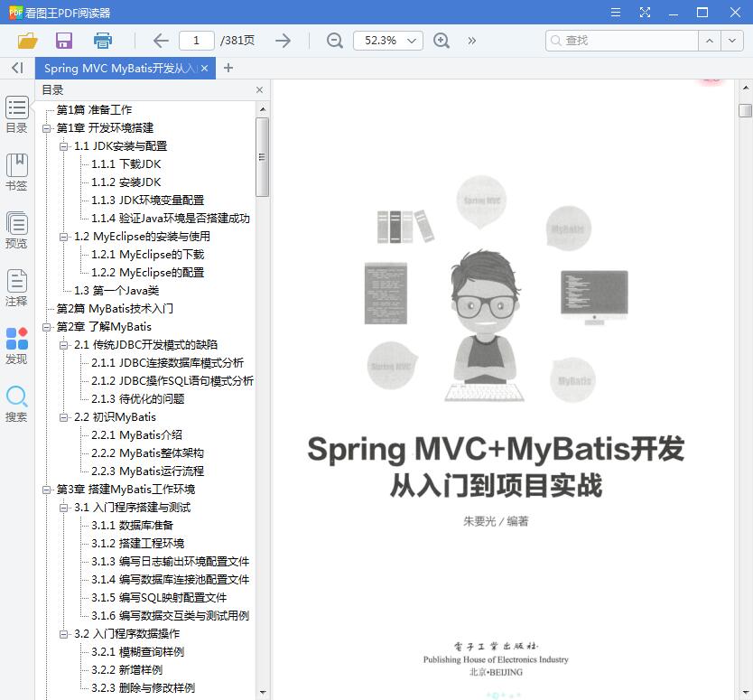The width and height of the screenshot is (753, 700).
Task: Open the 书签 bookmarks panel
Action: coord(17,173)
